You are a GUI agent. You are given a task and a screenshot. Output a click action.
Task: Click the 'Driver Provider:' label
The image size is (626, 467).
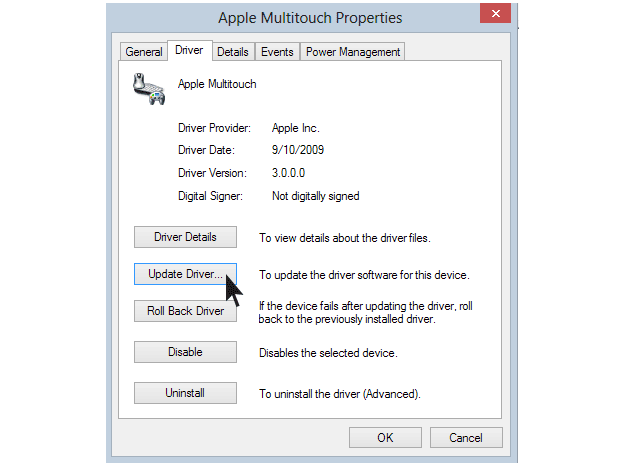coord(214,128)
